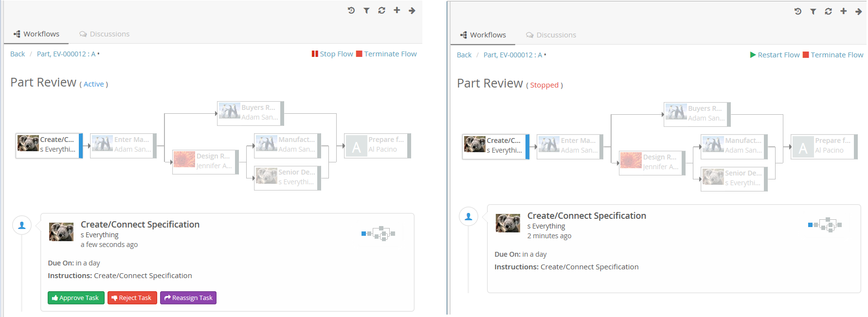Image resolution: width=868 pixels, height=317 pixels.
Task: Click the user timeline icon in the Stopped panel
Action: tap(468, 217)
